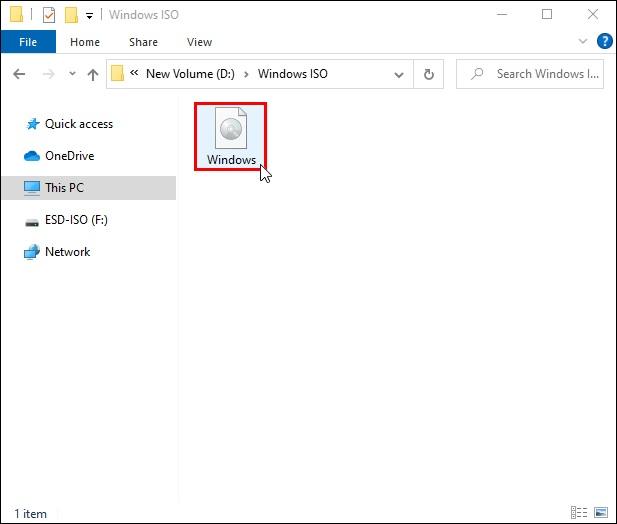Click New Volume (D:) in the address path

192,74
